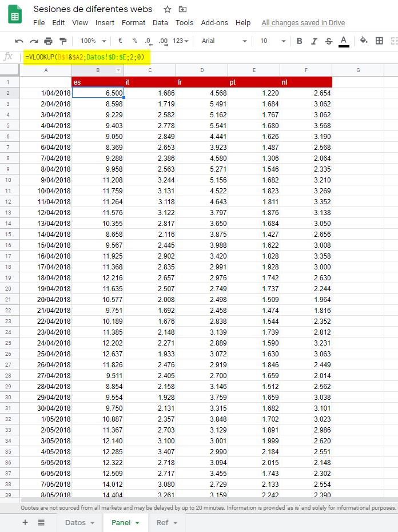Click the redo arrow icon
398x532 pixels.
[34, 41]
